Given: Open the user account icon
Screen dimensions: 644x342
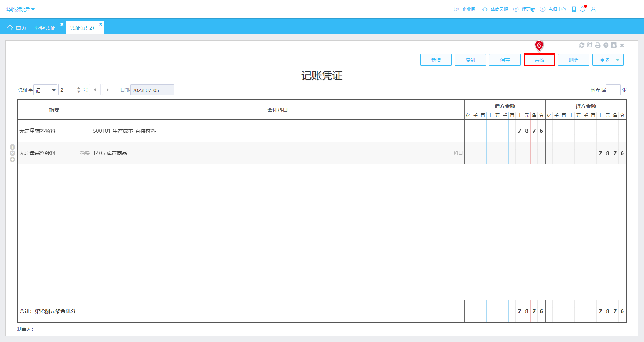Looking at the screenshot, I should [x=593, y=9].
